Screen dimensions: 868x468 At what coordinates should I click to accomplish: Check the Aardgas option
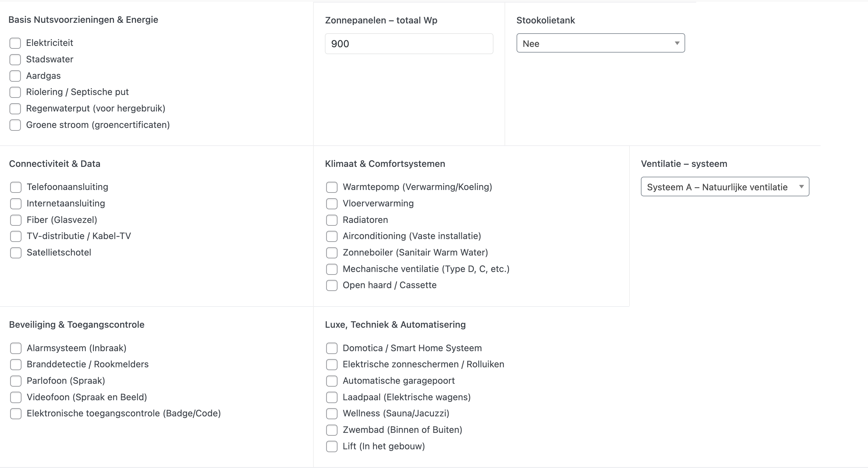point(15,76)
